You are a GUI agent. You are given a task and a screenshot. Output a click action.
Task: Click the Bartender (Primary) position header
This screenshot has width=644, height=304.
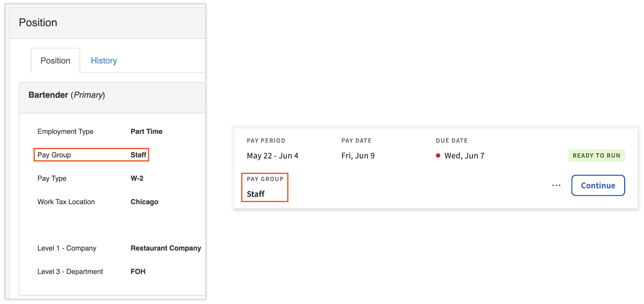[67, 95]
